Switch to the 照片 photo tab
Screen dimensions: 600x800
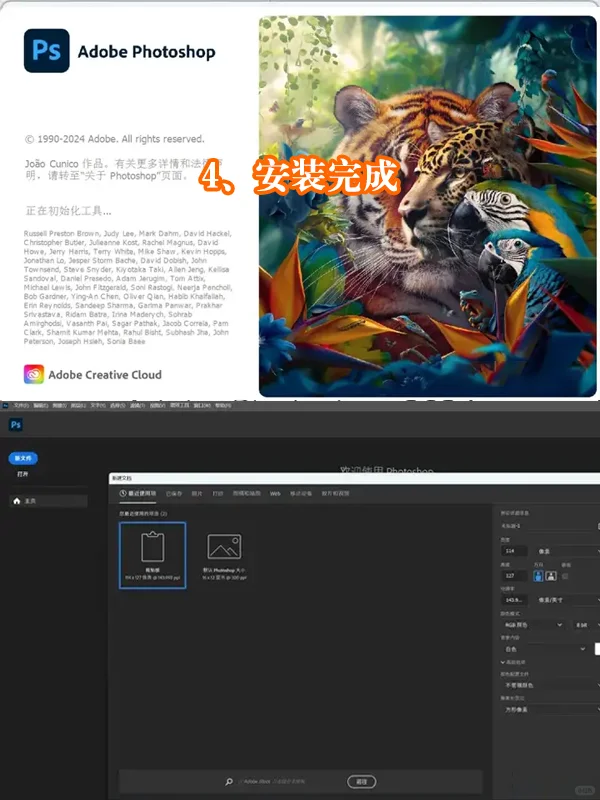(x=197, y=494)
